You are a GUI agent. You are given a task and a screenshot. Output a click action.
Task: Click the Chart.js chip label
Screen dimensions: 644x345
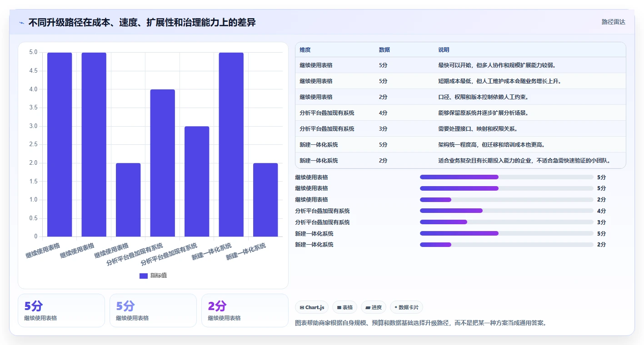click(315, 307)
